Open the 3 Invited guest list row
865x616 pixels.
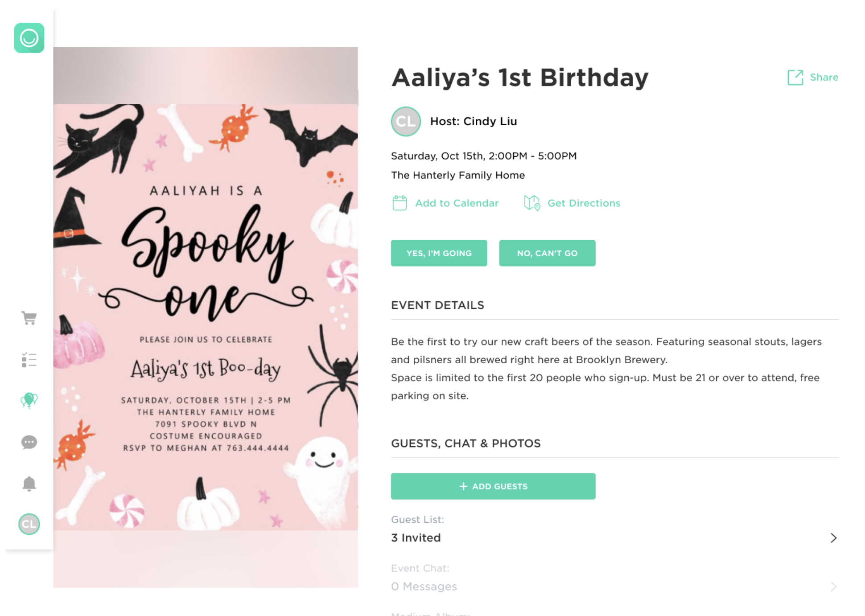[416, 538]
